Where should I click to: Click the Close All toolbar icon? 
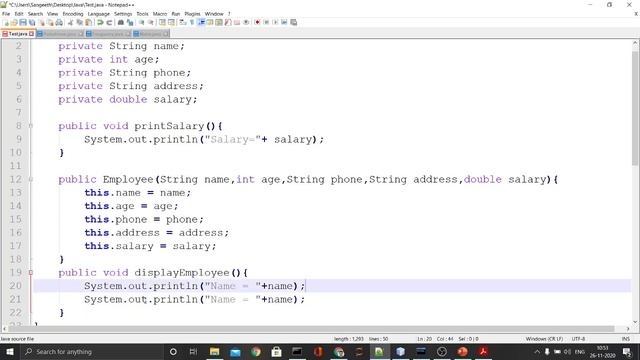tap(50, 22)
